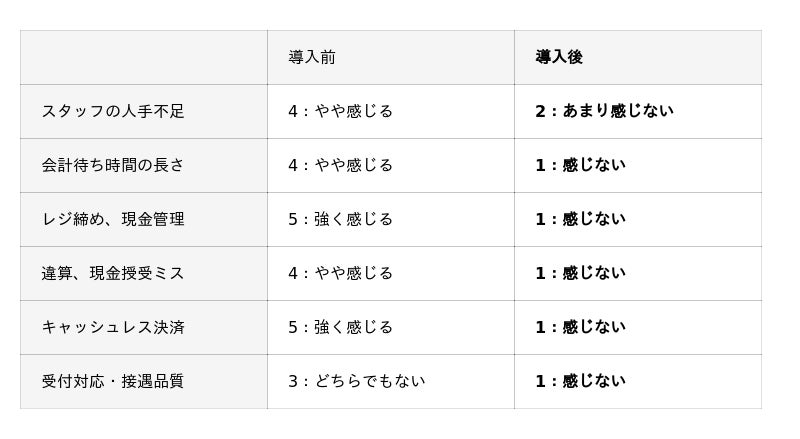Click the 導入後 column header
This screenshot has width=800, height=439.
(x=559, y=57)
